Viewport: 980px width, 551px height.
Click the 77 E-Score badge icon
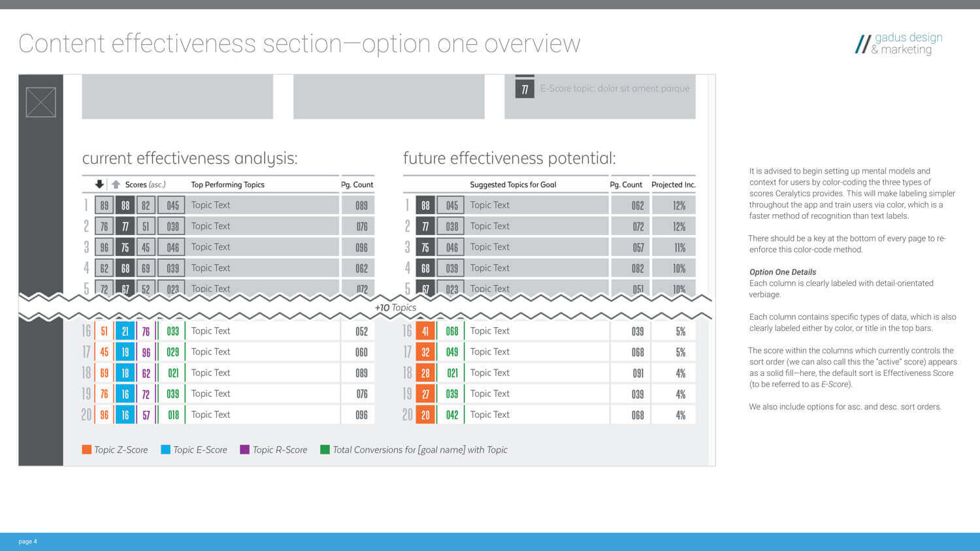coord(525,89)
